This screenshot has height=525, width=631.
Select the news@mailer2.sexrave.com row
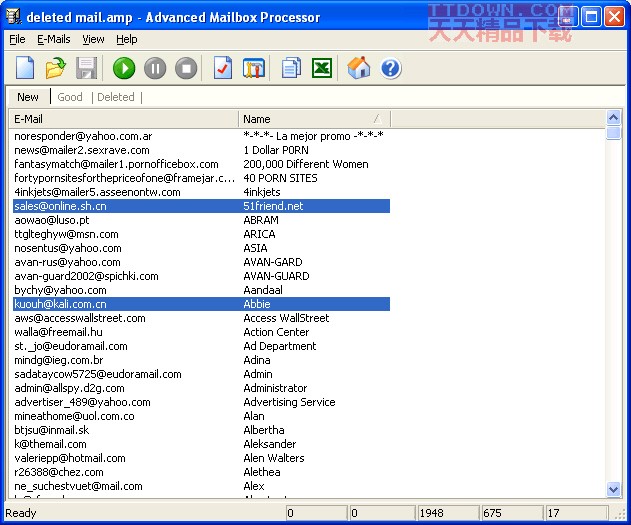pyautogui.click(x=201, y=150)
